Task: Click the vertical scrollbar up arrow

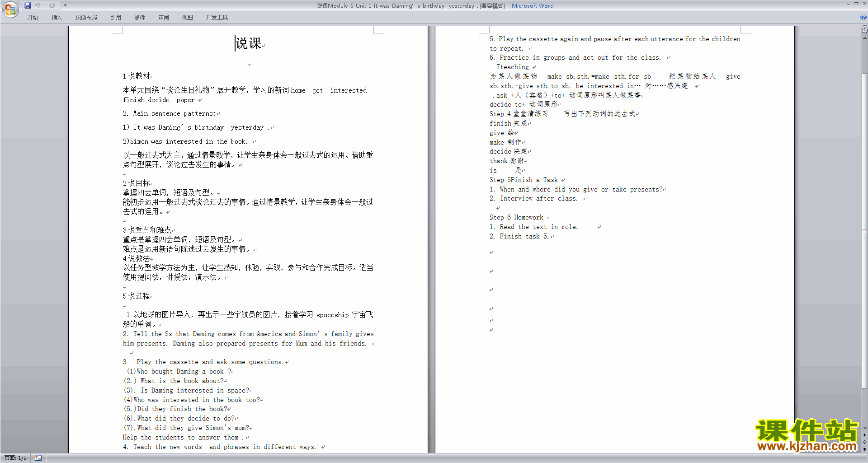Action: click(864, 38)
